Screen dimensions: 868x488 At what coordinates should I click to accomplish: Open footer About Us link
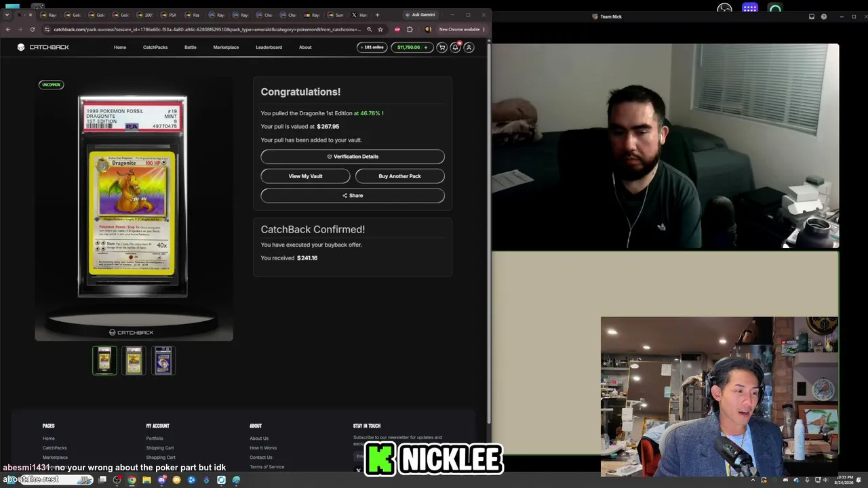pyautogui.click(x=259, y=439)
